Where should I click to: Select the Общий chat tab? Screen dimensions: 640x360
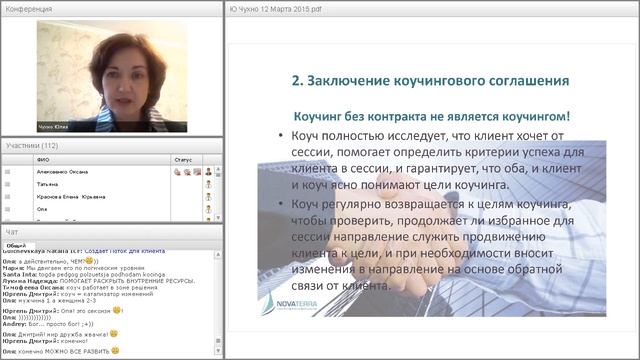pyautogui.click(x=16, y=246)
